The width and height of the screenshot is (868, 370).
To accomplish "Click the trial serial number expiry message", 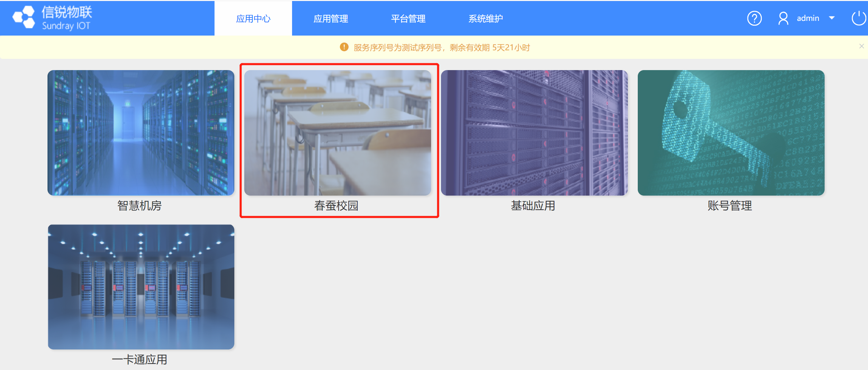I will 442,48.
